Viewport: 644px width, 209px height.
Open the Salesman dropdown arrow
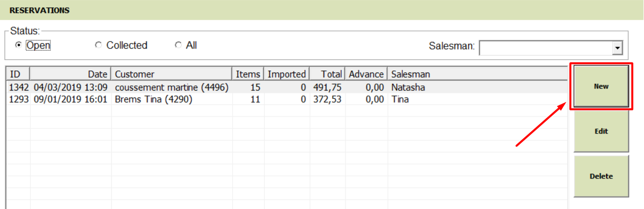pos(618,48)
